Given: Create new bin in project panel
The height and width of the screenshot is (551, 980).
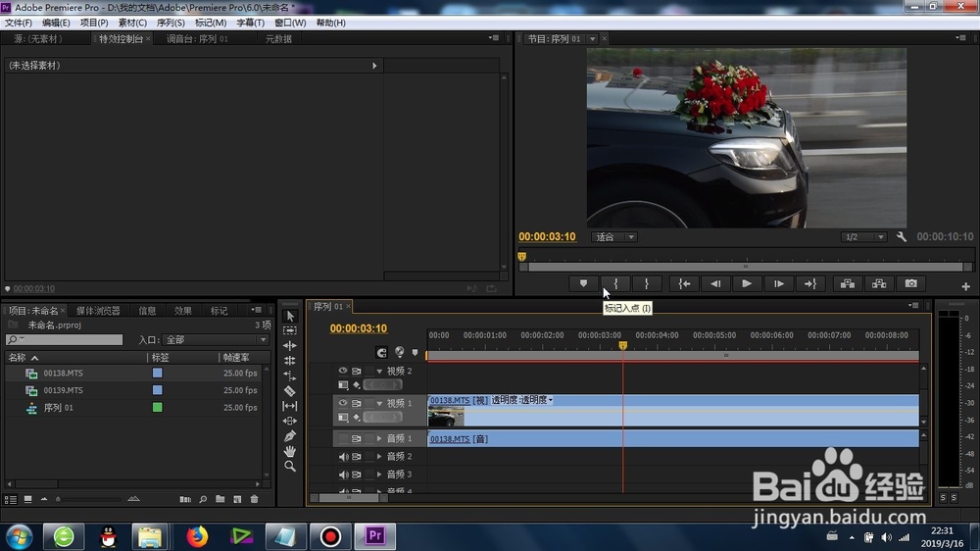Looking at the screenshot, I should tap(220, 499).
